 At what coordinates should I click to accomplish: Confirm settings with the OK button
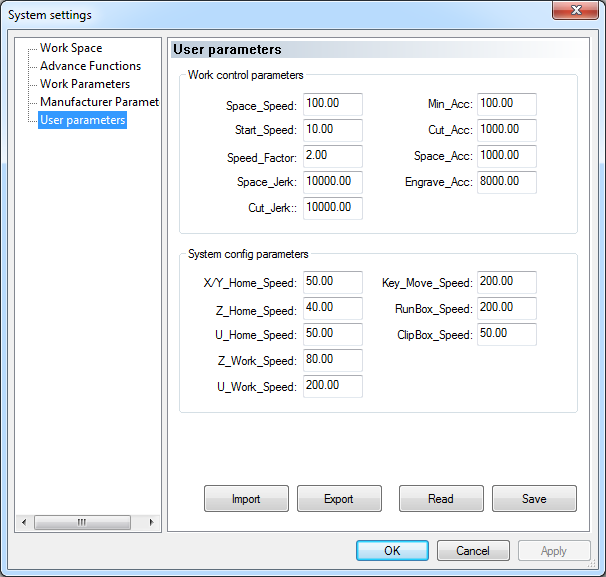392,551
